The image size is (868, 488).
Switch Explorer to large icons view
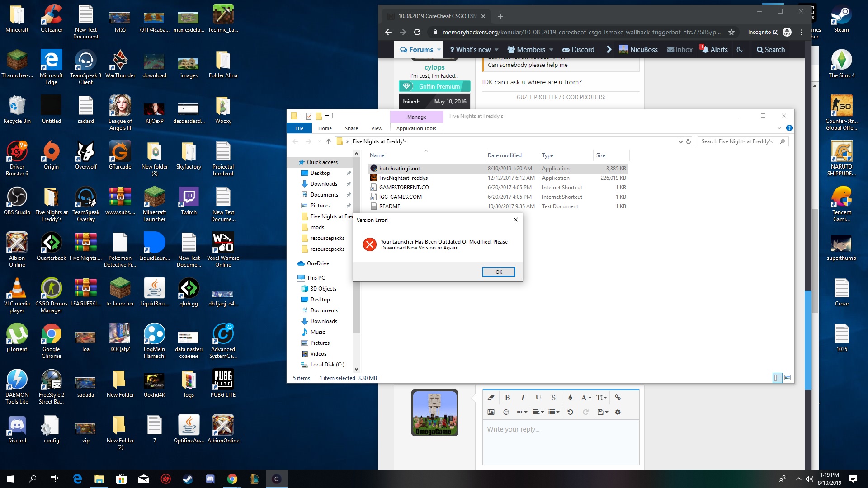tap(788, 378)
